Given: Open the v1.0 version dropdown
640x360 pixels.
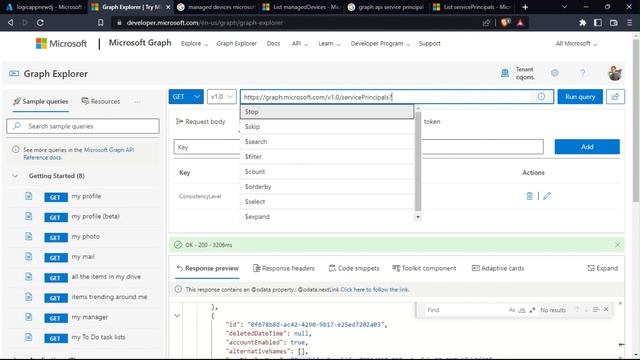Looking at the screenshot, I should 222,97.
